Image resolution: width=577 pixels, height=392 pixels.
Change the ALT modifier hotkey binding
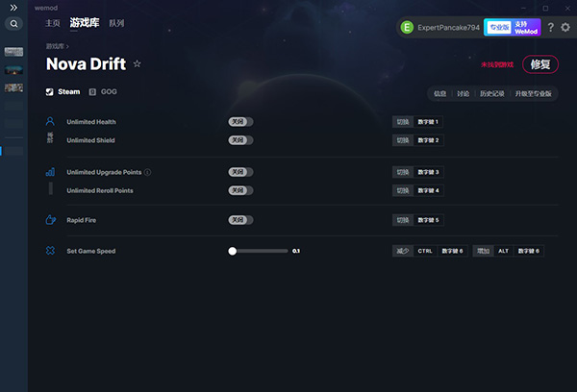pyautogui.click(x=503, y=251)
